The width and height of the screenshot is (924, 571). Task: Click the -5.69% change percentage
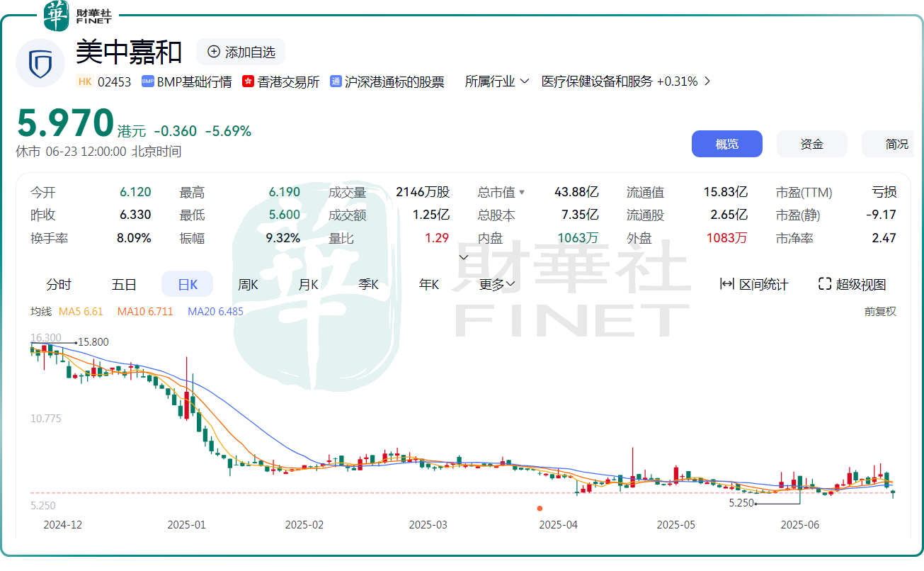pos(228,131)
